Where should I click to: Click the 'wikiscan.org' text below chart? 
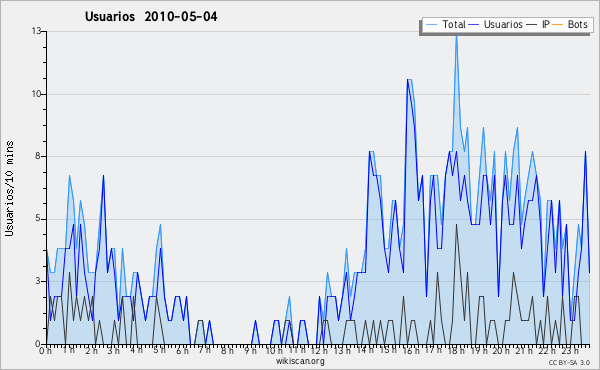[x=300, y=361]
